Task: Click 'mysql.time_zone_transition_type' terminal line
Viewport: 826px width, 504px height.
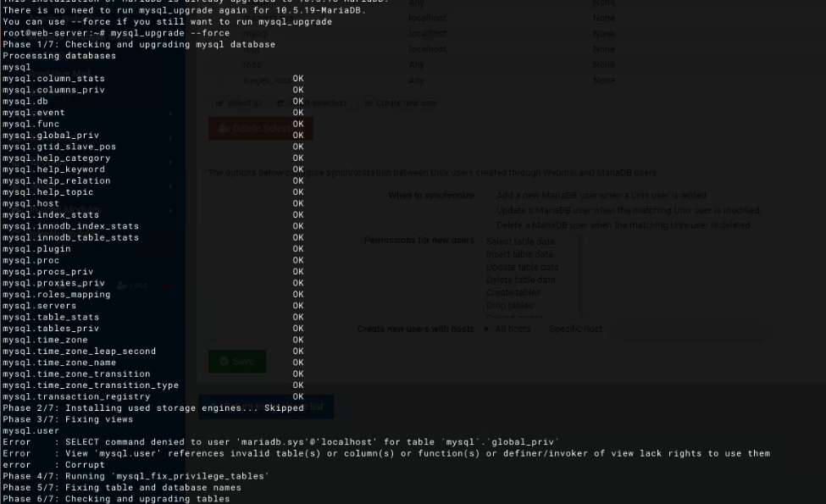Action: 91,385
